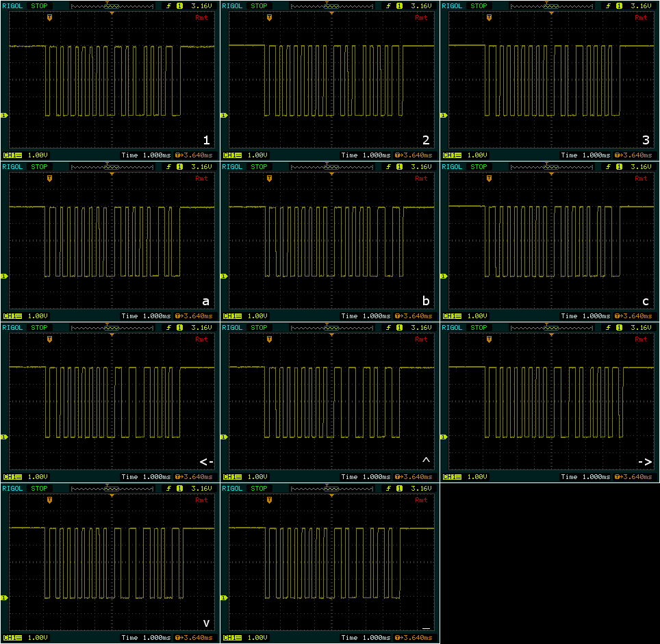Click the Time 1.000ms reading in panel 1
This screenshot has height=644, width=660.
pyautogui.click(x=146, y=155)
